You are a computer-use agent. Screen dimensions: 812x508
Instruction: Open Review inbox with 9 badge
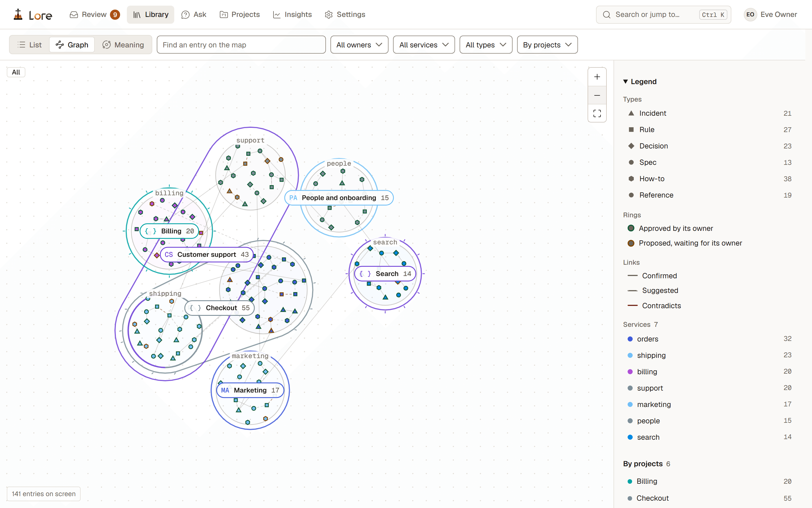95,14
